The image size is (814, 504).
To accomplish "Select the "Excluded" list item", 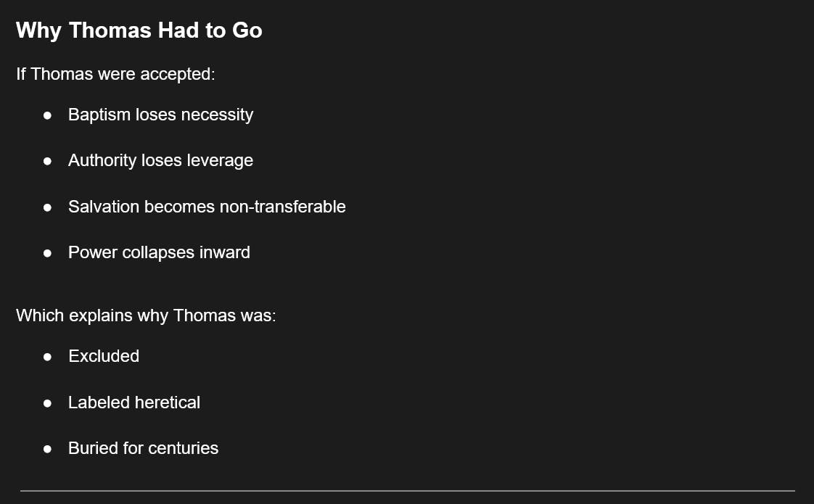I will click(104, 356).
